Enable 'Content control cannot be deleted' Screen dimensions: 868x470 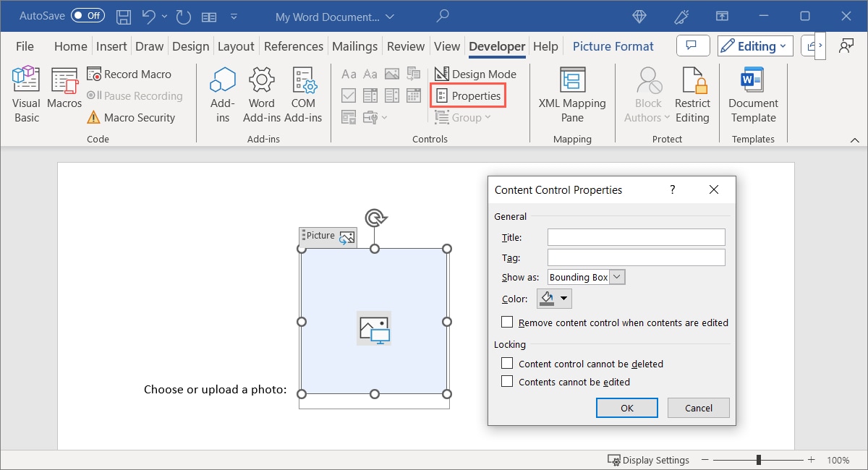pos(507,364)
